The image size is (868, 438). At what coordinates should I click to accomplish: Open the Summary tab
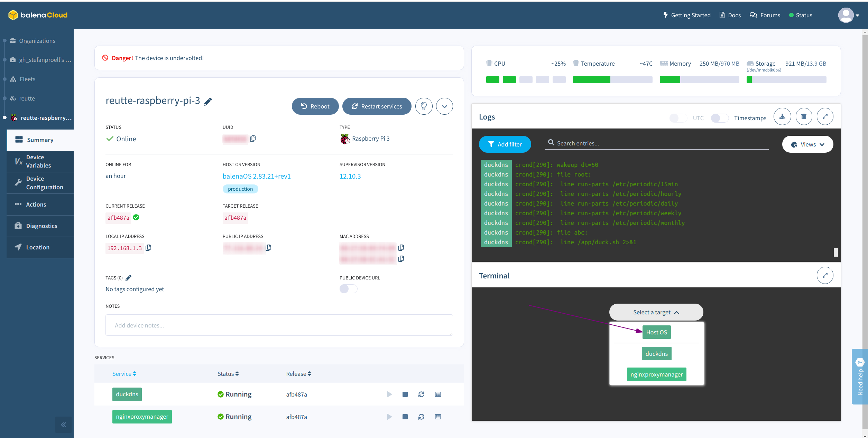pyautogui.click(x=40, y=140)
